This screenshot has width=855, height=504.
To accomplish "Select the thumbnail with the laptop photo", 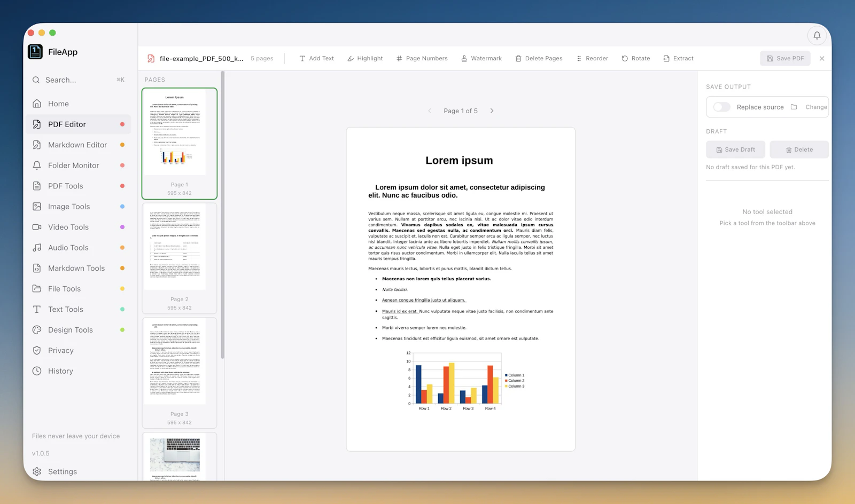I will 180,457.
